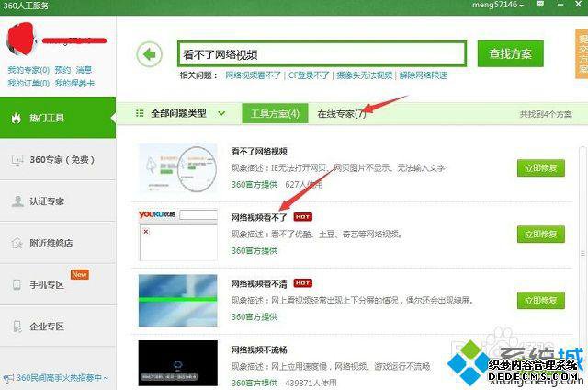Click the phone icon beside 手机专区
The width and height of the screenshot is (588, 390).
click(17, 284)
